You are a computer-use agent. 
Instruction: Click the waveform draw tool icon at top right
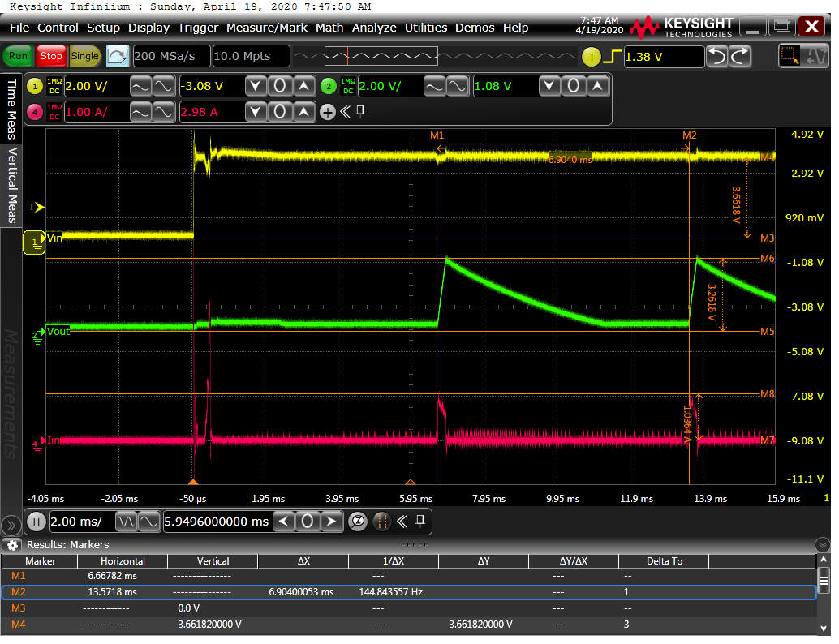pos(815,56)
